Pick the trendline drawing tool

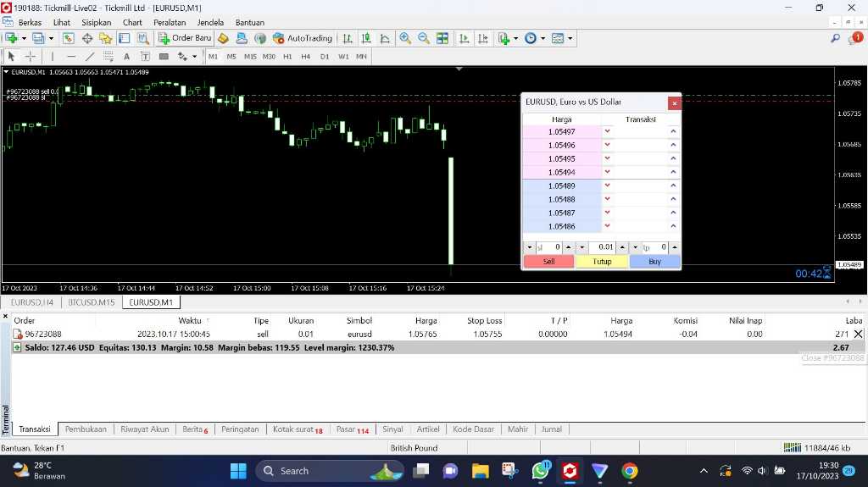pos(90,57)
